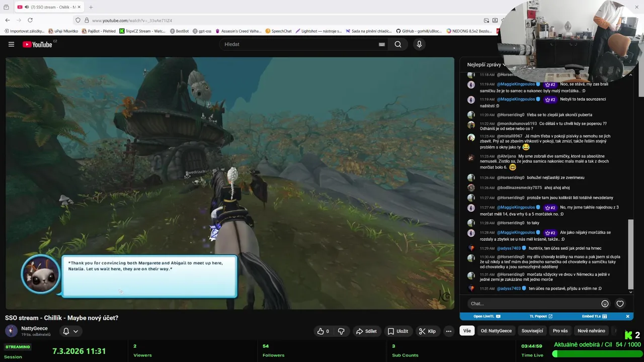Click chat username @MaggieKingpoulos at 11:28 AM
The height and width of the screenshot is (362, 644).
[x=516, y=233]
